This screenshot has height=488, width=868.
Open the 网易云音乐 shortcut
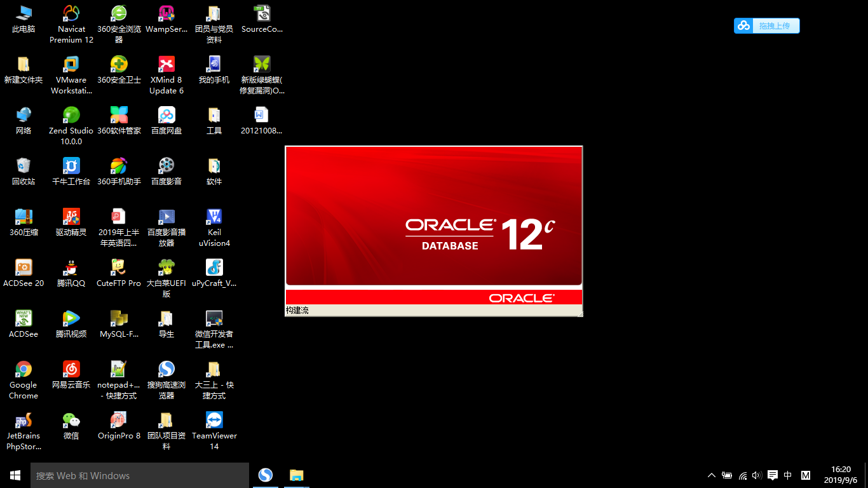tap(71, 375)
